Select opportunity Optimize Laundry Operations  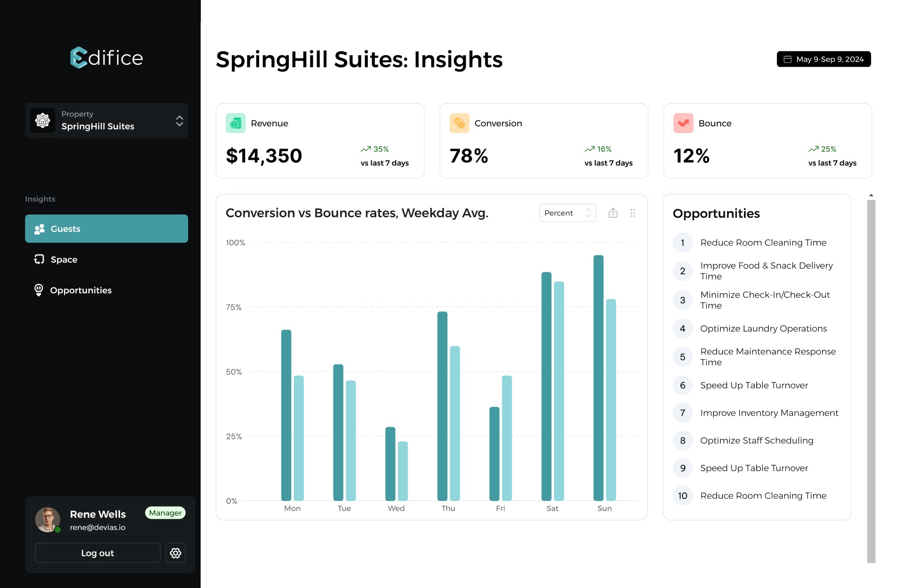point(763,328)
